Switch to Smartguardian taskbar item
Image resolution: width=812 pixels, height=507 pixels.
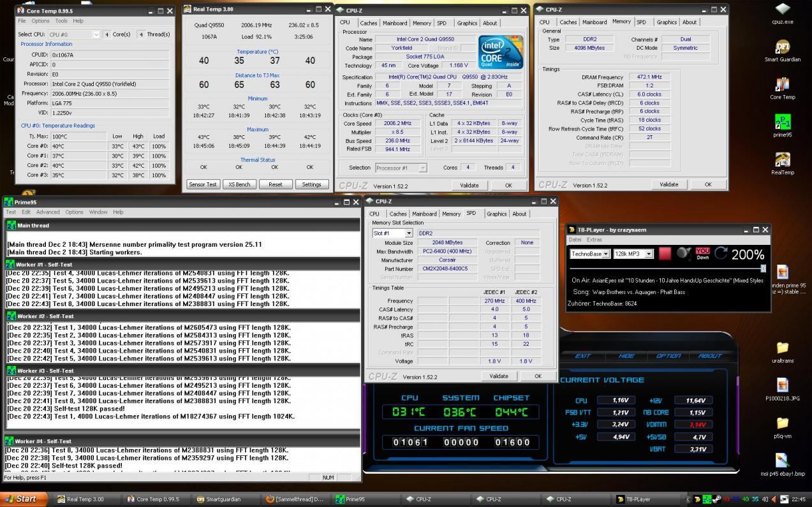click(x=225, y=499)
